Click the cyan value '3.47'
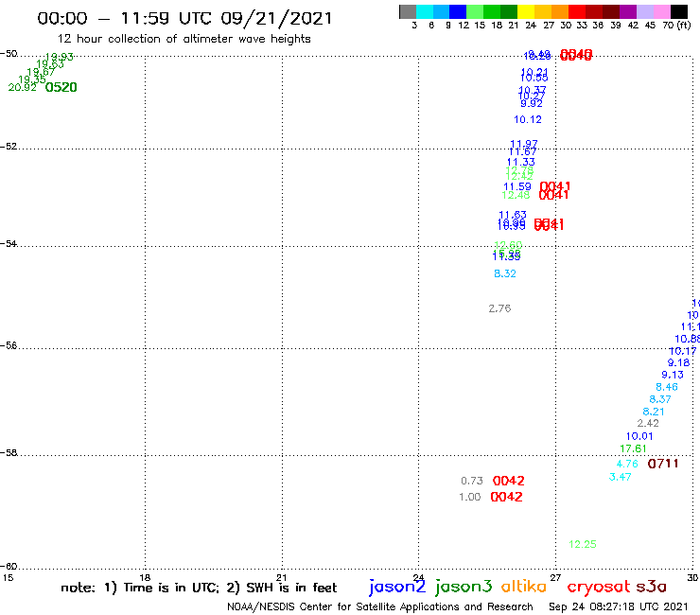This screenshot has height=615, width=700. click(x=621, y=477)
